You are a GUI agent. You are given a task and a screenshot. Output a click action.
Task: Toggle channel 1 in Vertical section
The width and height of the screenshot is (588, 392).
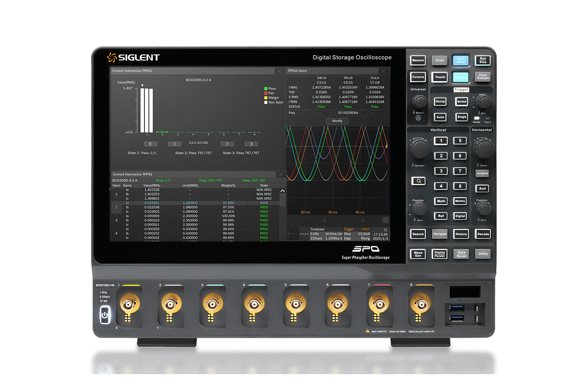point(441,141)
